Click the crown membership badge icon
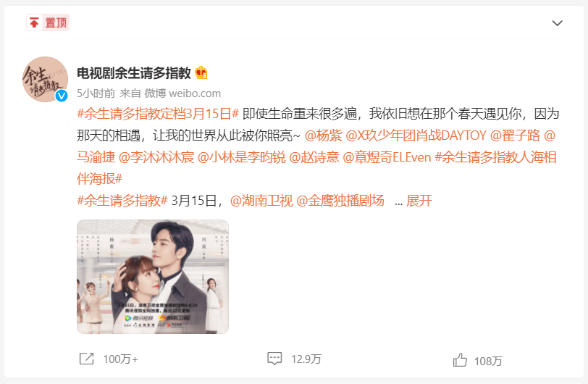 201,73
